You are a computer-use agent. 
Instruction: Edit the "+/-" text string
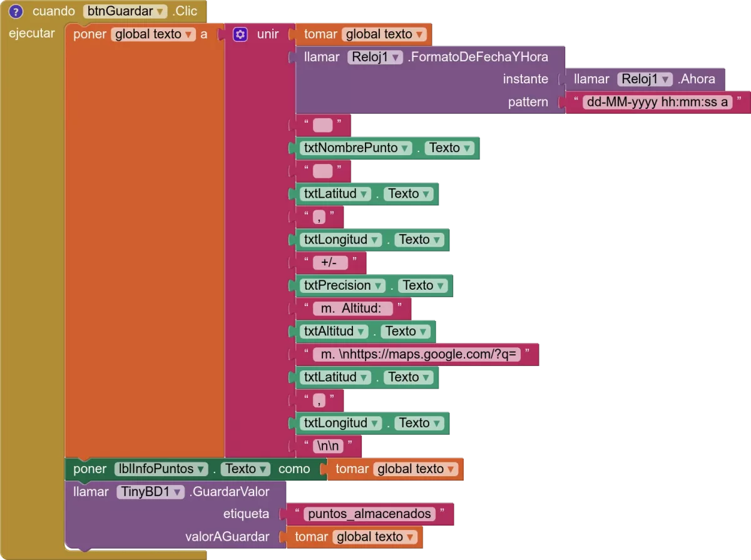click(330, 263)
